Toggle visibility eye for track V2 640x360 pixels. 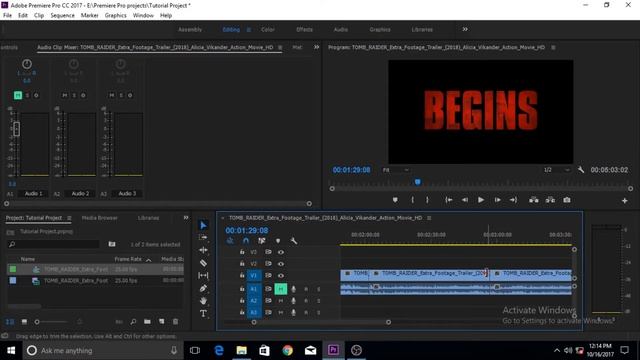pyautogui.click(x=281, y=264)
